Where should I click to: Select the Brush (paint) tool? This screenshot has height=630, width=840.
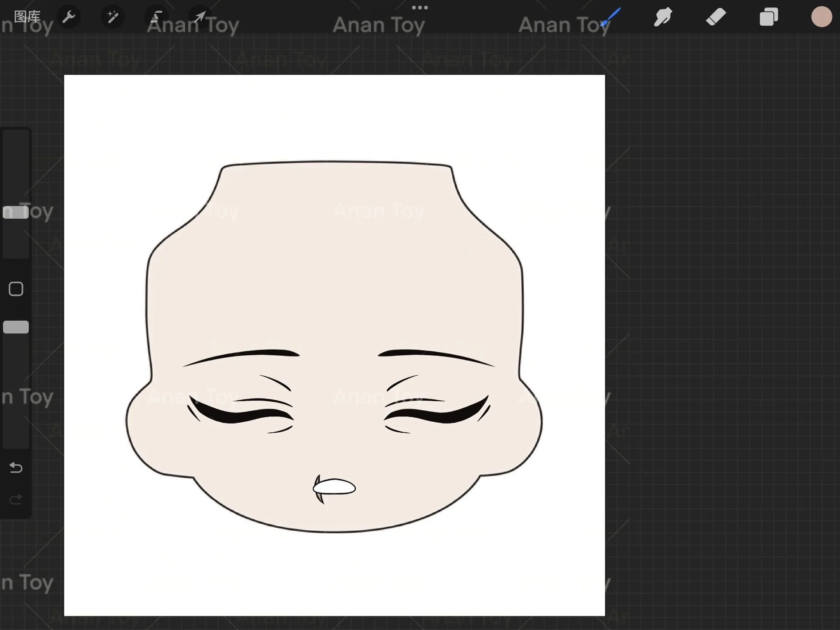click(610, 17)
